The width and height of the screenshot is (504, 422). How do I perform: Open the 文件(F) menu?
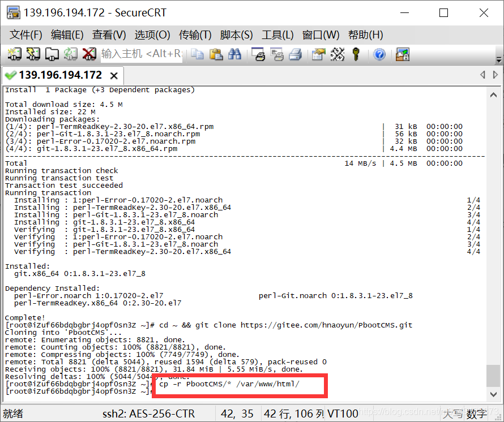click(x=25, y=35)
